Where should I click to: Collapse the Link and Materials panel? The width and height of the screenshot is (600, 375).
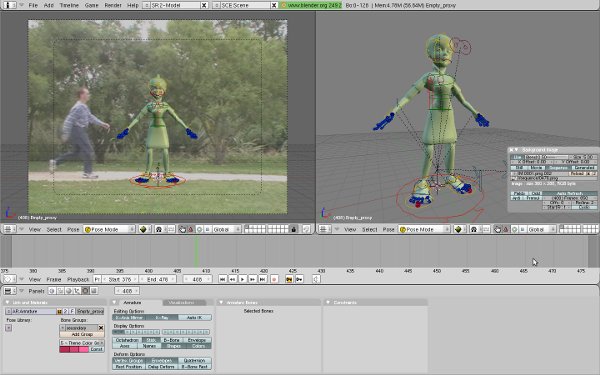8,303
